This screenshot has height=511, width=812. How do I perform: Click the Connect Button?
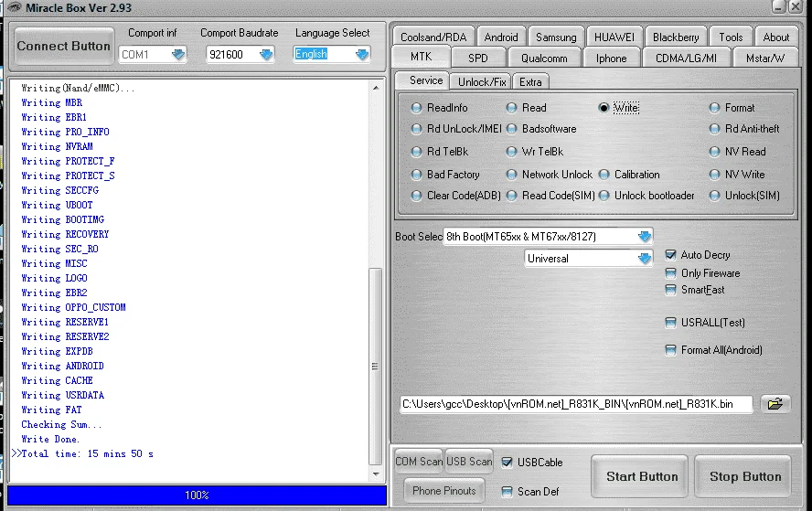point(64,46)
